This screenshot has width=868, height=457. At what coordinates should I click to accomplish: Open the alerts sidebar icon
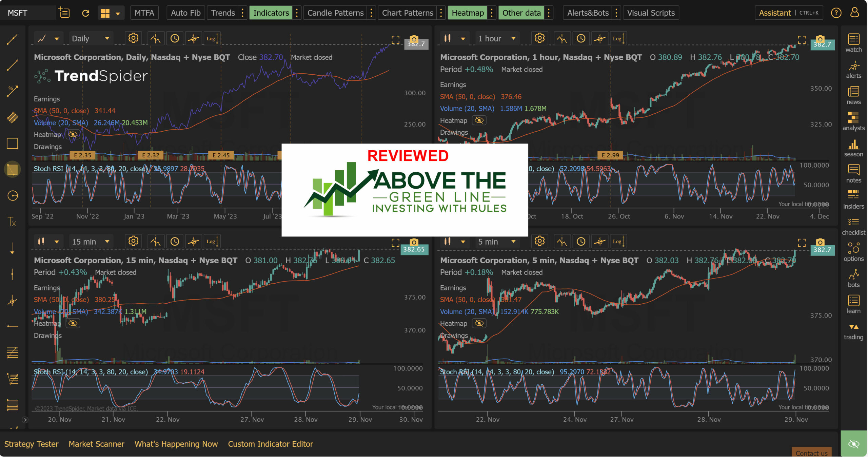click(x=853, y=69)
